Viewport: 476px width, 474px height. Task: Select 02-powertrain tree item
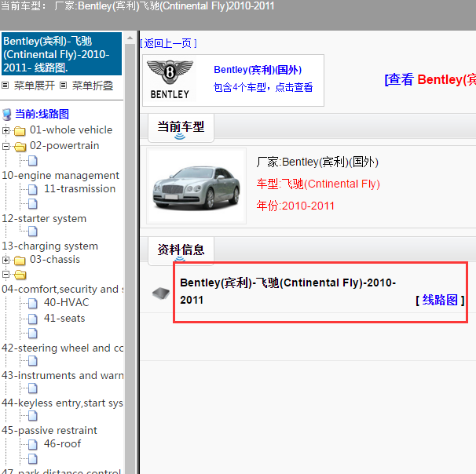(64, 146)
